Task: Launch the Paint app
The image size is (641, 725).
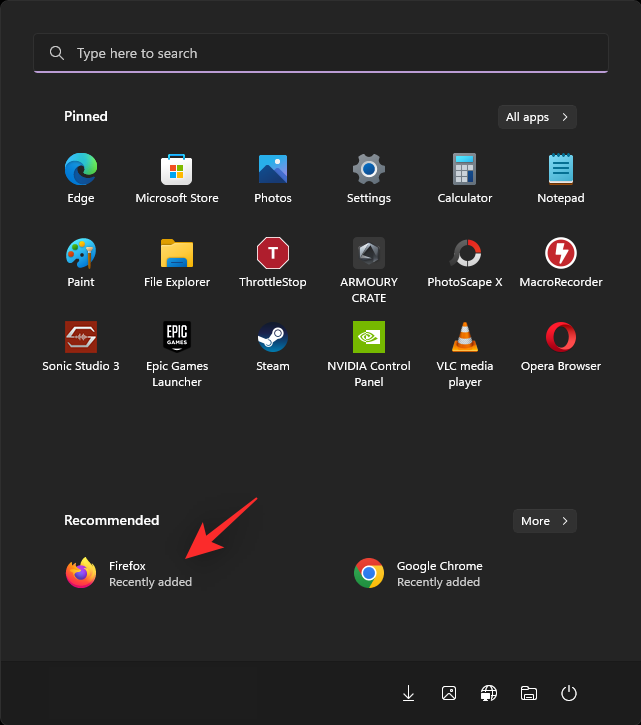Action: point(81,262)
